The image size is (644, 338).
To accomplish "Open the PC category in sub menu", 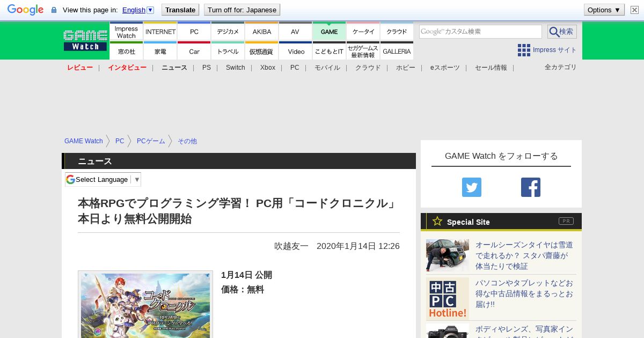I will 295,68.
